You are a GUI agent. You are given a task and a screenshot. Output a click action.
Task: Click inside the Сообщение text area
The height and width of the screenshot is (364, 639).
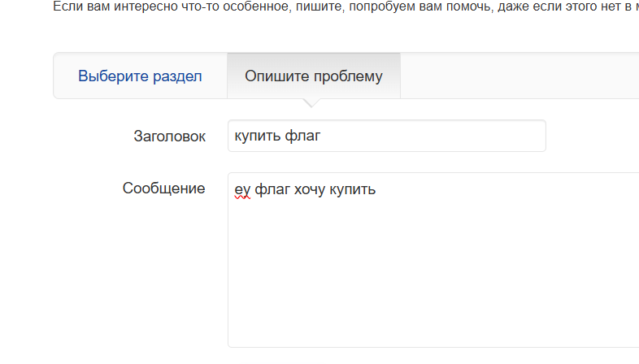(433, 260)
